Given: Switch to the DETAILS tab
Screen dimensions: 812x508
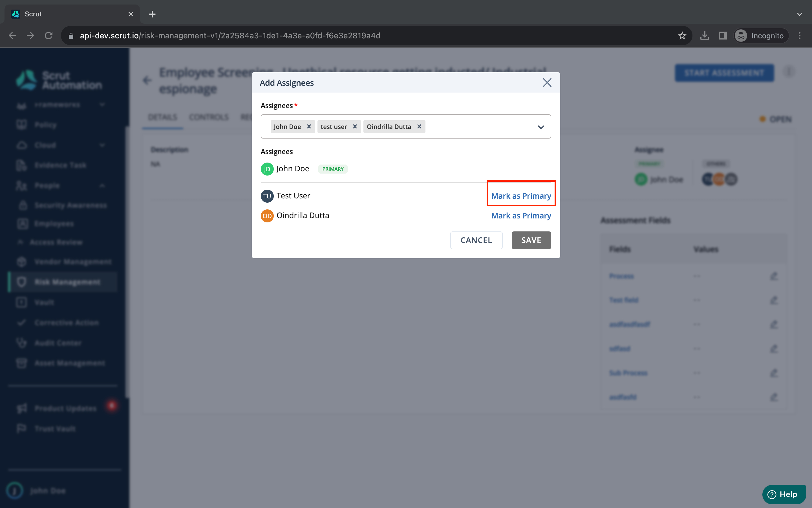Looking at the screenshot, I should coord(162,117).
